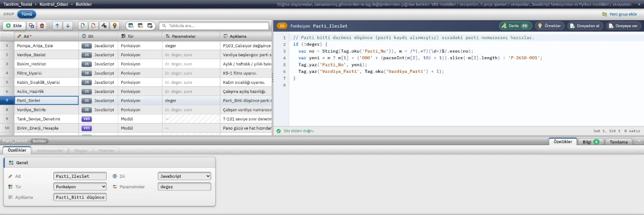The width and height of the screenshot is (644, 215).
Task: Select the Bakim_Hatirlat row
Action: (136, 64)
